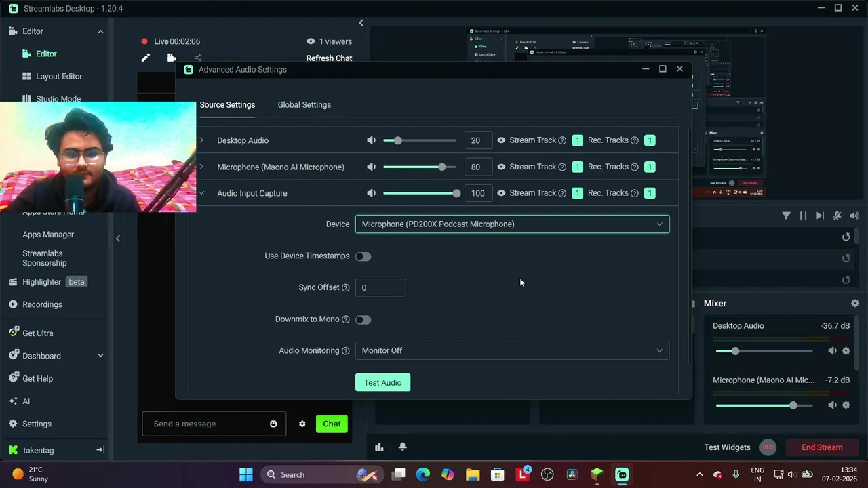
Task: Collapse the Editor section in sidebar
Action: pos(100,31)
